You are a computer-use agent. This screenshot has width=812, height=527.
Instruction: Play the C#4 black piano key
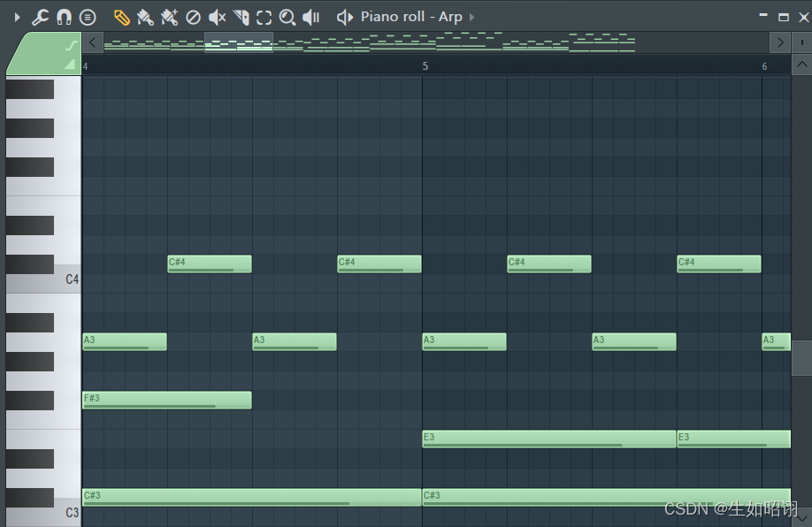click(x=30, y=264)
